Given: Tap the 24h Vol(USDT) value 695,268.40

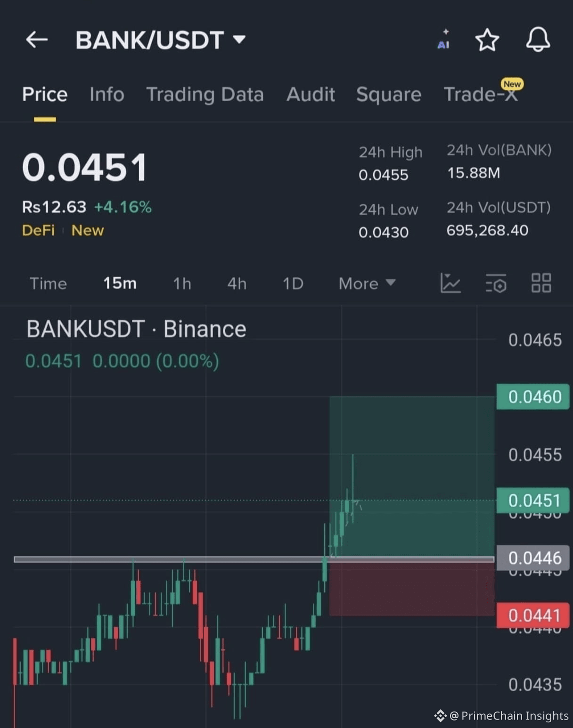Looking at the screenshot, I should click(487, 230).
